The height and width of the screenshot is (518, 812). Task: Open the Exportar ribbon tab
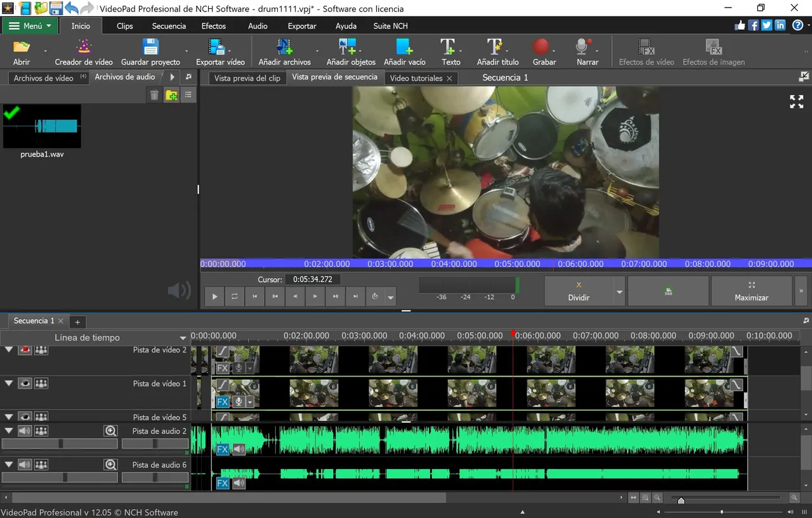[x=302, y=26]
